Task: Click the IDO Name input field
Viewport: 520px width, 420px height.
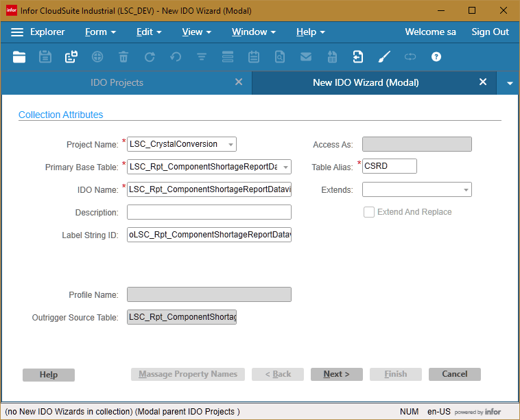Action: tap(209, 189)
